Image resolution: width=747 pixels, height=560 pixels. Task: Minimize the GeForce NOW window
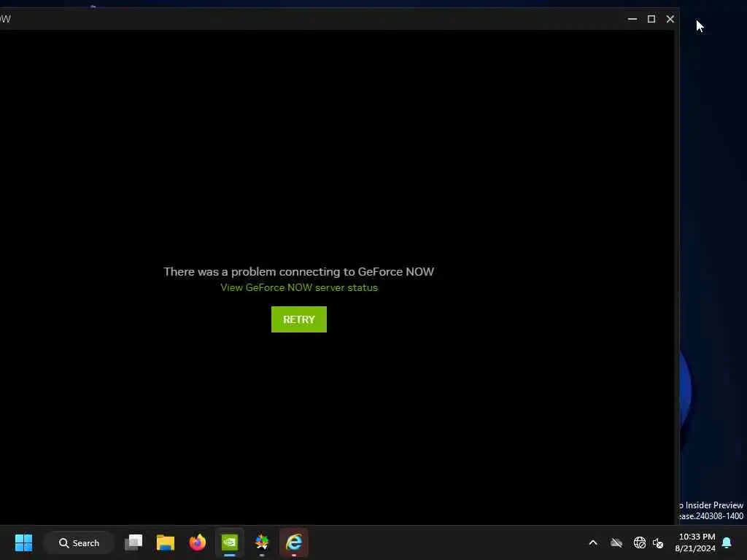point(632,19)
